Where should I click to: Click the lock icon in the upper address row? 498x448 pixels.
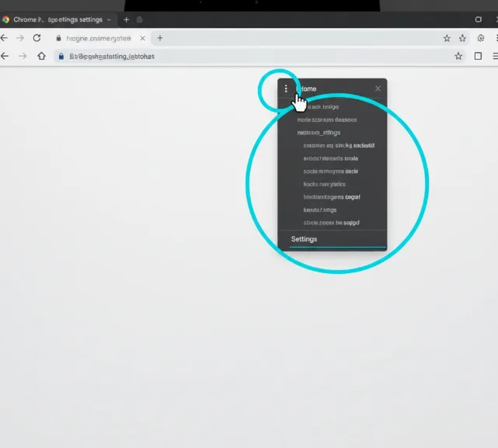click(x=58, y=38)
